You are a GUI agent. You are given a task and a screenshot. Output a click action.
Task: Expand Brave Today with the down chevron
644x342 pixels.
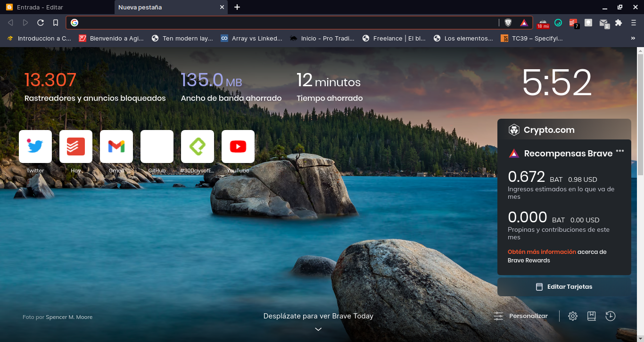tap(318, 329)
